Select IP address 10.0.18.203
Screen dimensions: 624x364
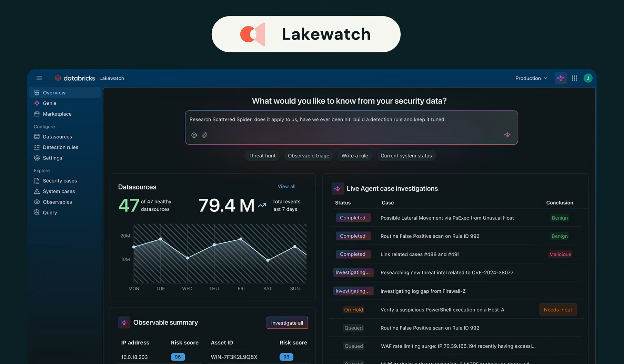(134, 357)
